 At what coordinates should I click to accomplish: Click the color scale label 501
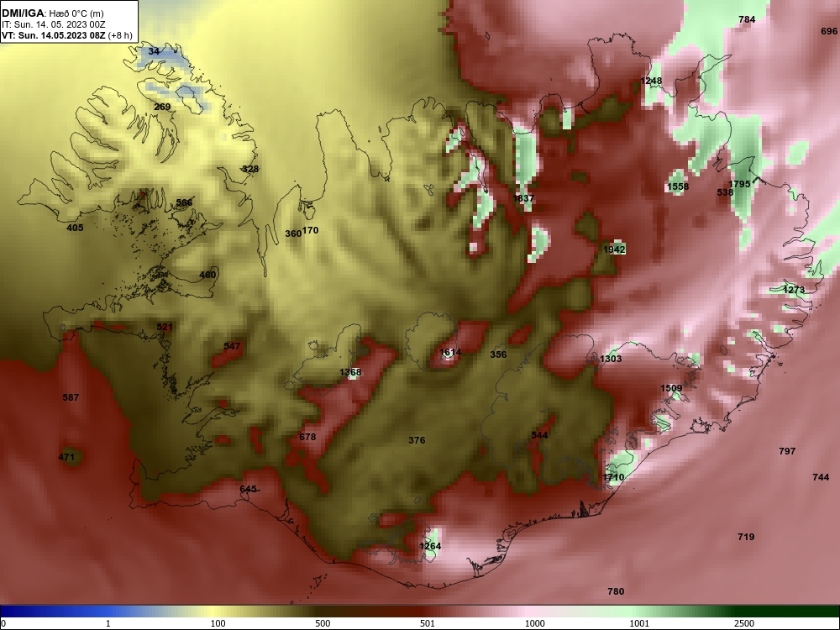tap(428, 623)
